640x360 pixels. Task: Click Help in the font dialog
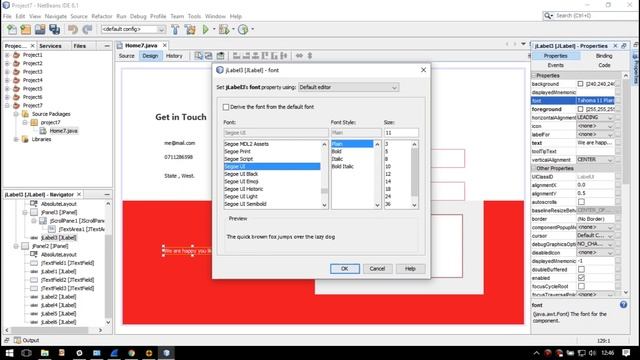[410, 269]
